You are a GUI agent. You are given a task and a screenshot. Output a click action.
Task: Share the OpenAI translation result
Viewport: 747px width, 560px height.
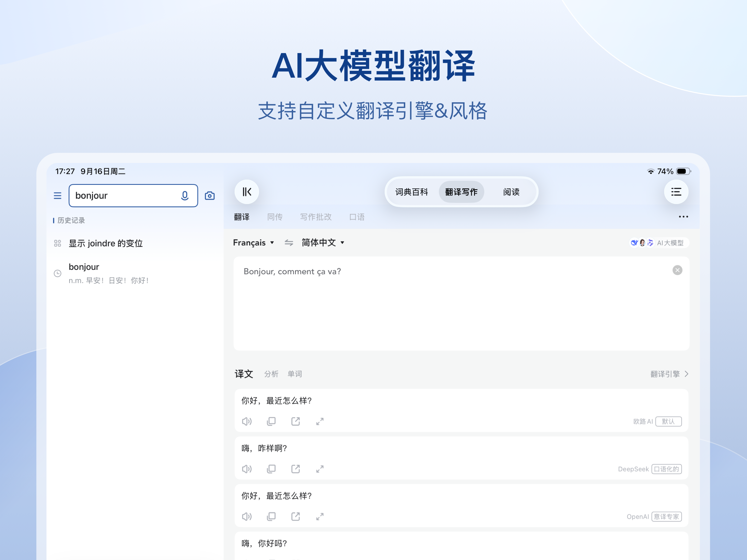[x=296, y=517]
